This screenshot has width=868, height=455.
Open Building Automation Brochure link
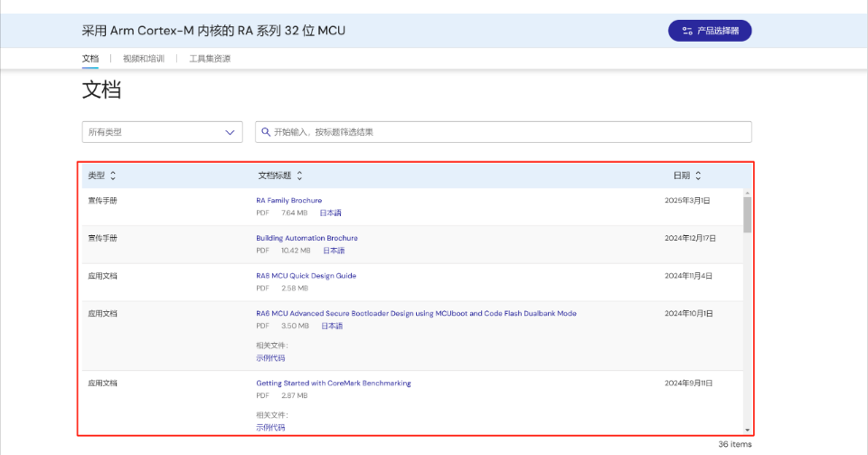[307, 238]
